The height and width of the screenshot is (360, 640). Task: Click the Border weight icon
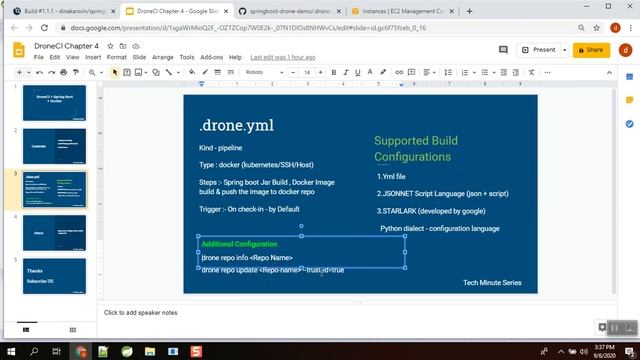[218, 73]
